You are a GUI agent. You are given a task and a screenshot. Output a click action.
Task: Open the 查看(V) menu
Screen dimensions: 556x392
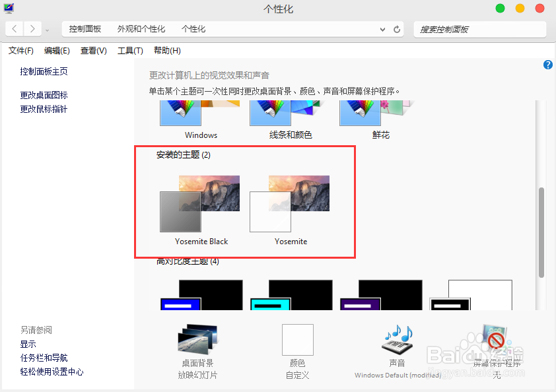click(93, 51)
